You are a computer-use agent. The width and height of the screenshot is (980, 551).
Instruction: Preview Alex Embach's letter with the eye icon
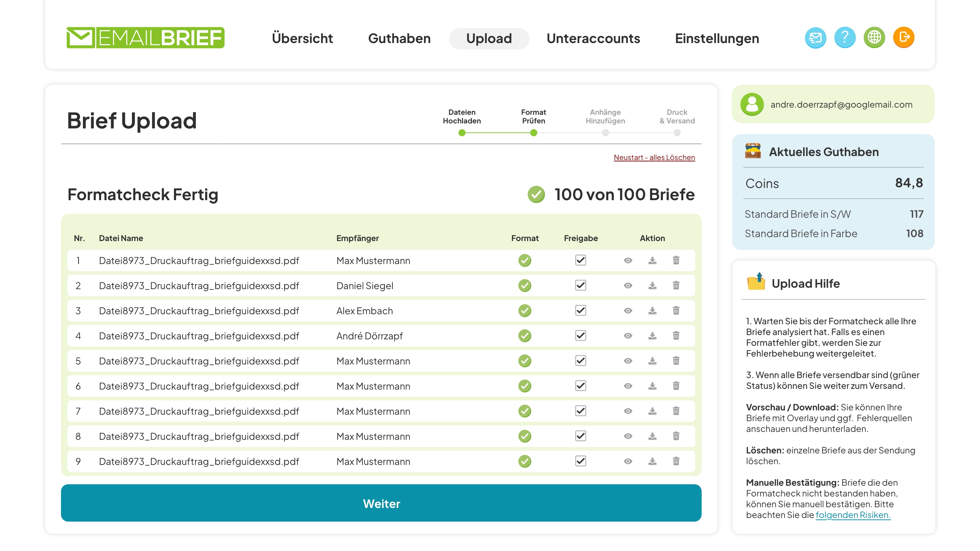point(628,311)
